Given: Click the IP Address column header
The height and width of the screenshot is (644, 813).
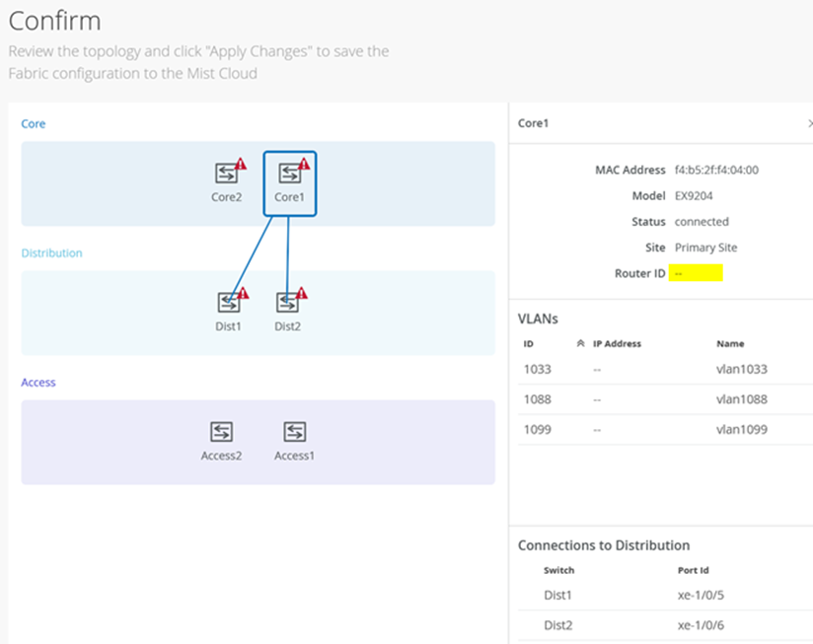Looking at the screenshot, I should (x=617, y=344).
